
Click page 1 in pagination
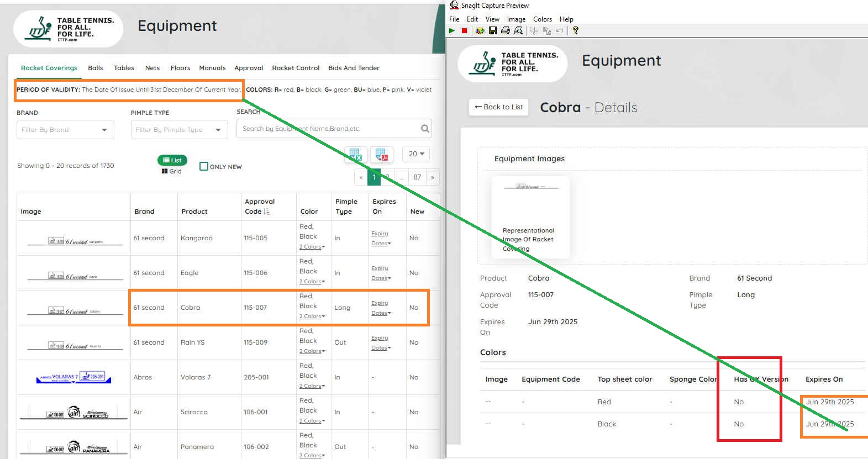tap(374, 177)
